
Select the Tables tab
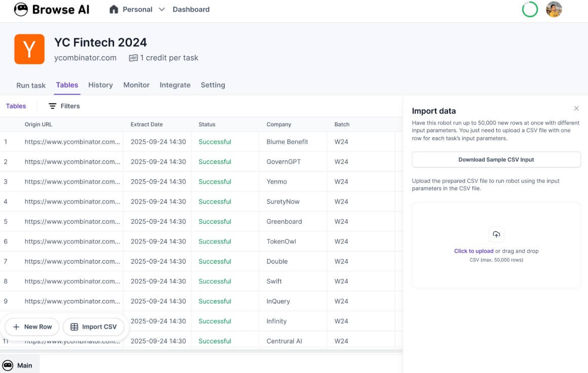67,85
